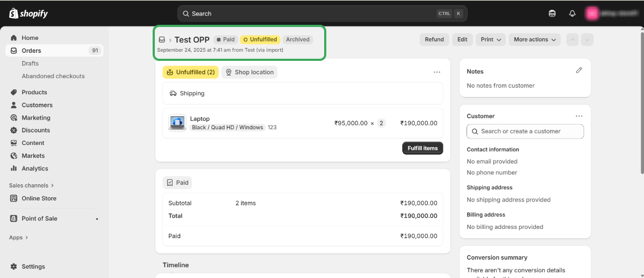The height and width of the screenshot is (278, 644).
Task: Click the Refund button
Action: pyautogui.click(x=434, y=39)
